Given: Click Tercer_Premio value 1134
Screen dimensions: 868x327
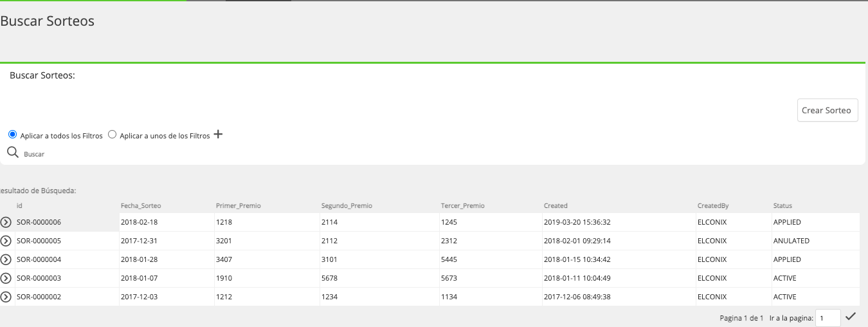Looking at the screenshot, I should pos(449,297).
